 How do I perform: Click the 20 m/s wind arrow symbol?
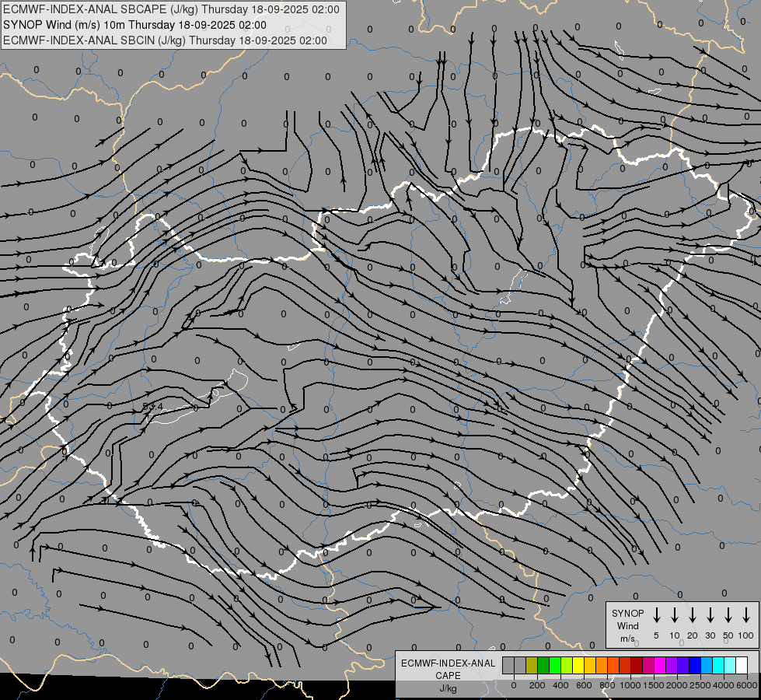pos(693,615)
